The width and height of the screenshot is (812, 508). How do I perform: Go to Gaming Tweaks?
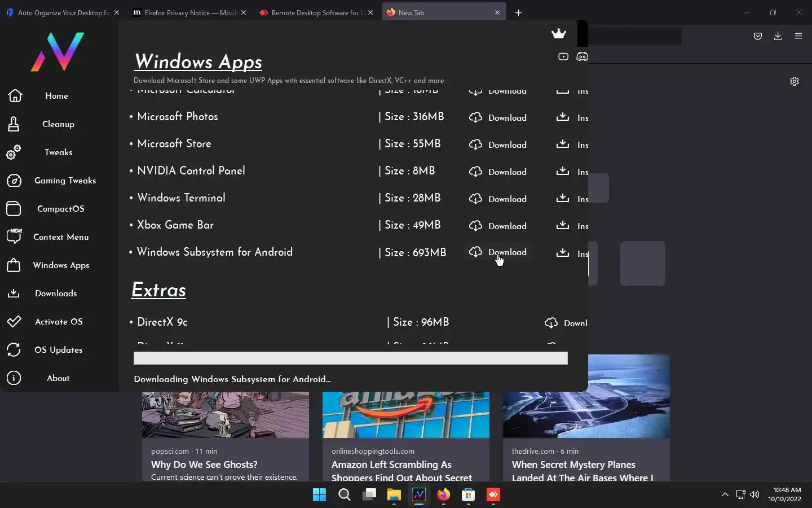click(65, 181)
